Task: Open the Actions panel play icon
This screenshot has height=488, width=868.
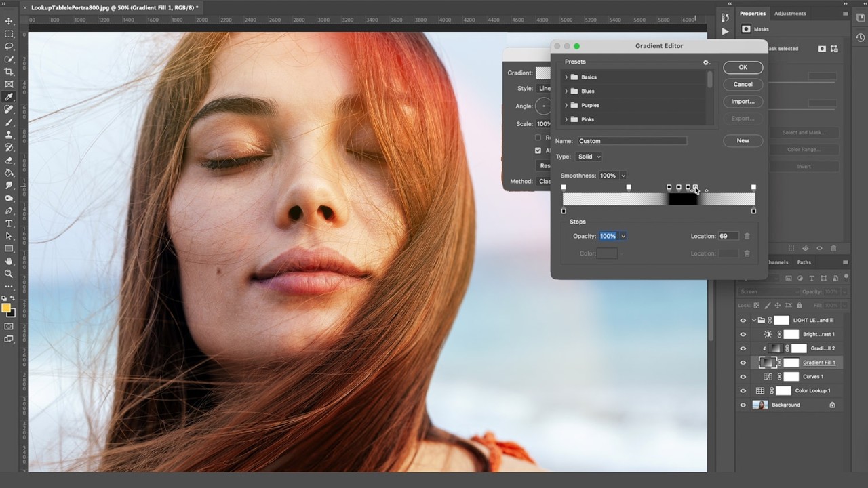Action: click(x=725, y=31)
